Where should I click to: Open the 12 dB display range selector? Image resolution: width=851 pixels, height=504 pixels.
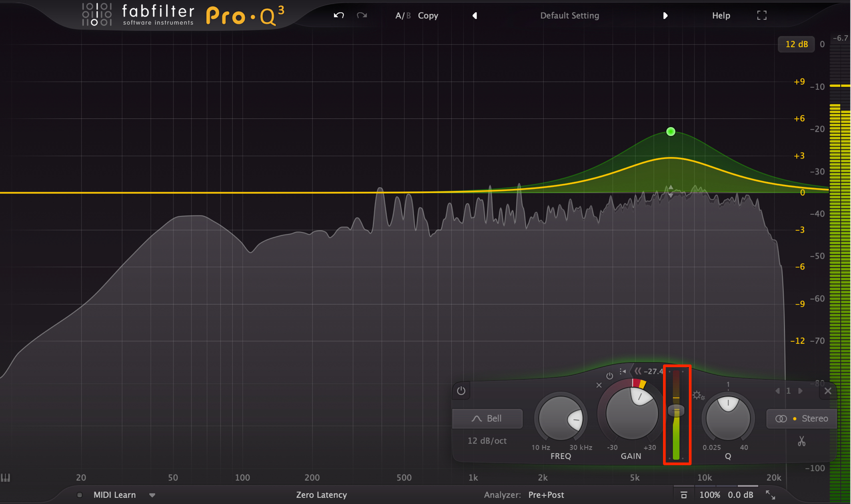click(796, 44)
